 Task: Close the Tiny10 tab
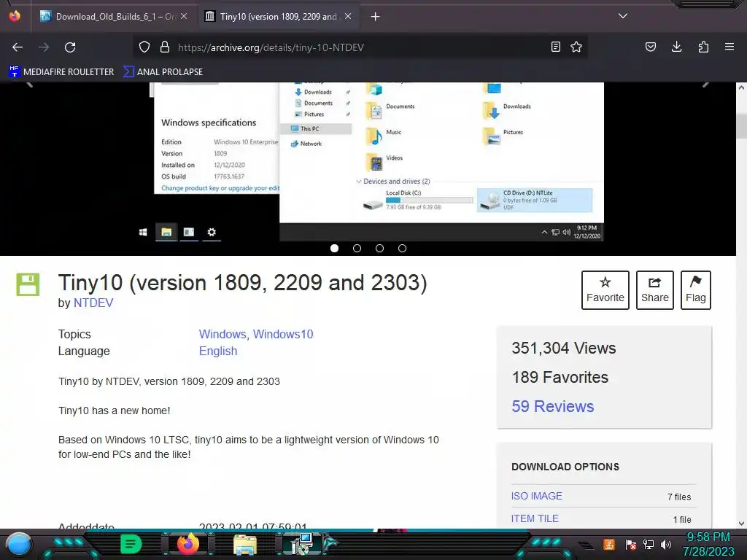click(348, 16)
